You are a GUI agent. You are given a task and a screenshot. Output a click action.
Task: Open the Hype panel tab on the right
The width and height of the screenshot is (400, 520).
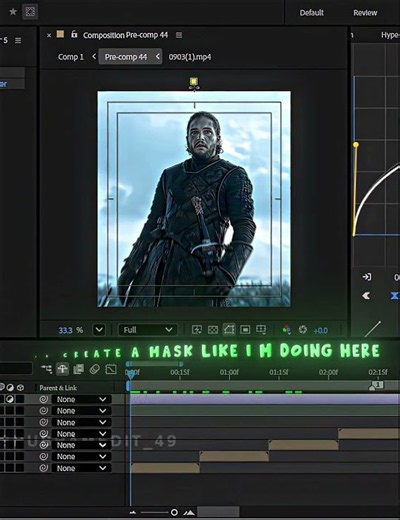390,35
